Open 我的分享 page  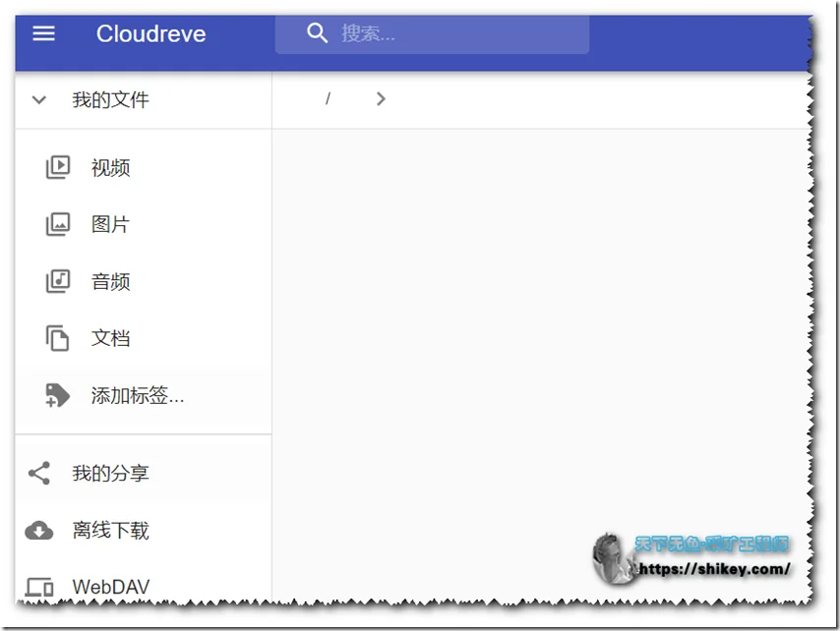(x=110, y=473)
